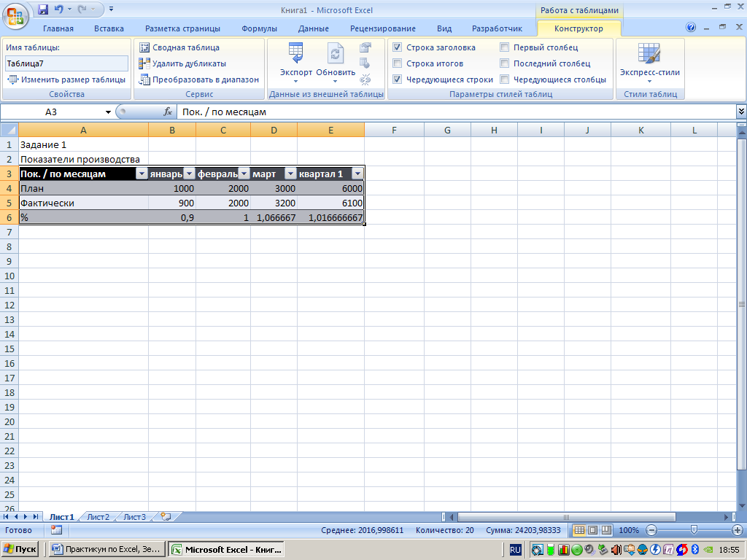Switch to Normal view in status bar
Image resolution: width=747 pixels, height=560 pixels.
click(579, 530)
